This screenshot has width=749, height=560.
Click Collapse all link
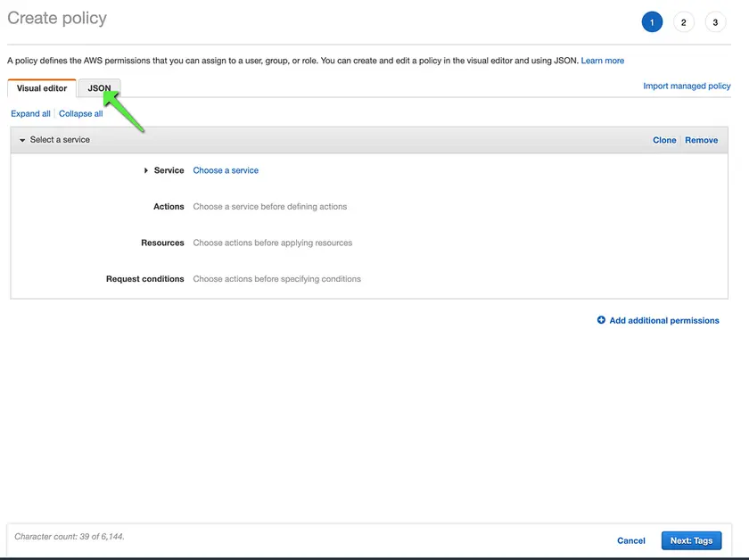tap(81, 114)
